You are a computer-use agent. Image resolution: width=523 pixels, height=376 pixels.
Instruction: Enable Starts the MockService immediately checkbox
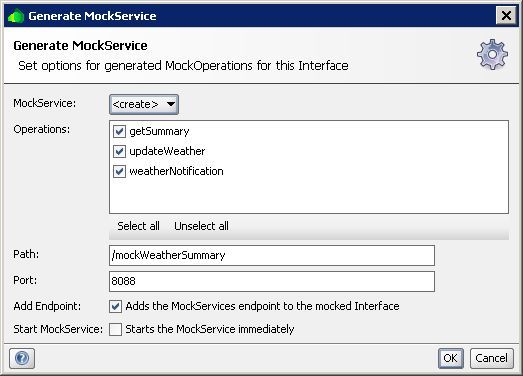tap(115, 329)
